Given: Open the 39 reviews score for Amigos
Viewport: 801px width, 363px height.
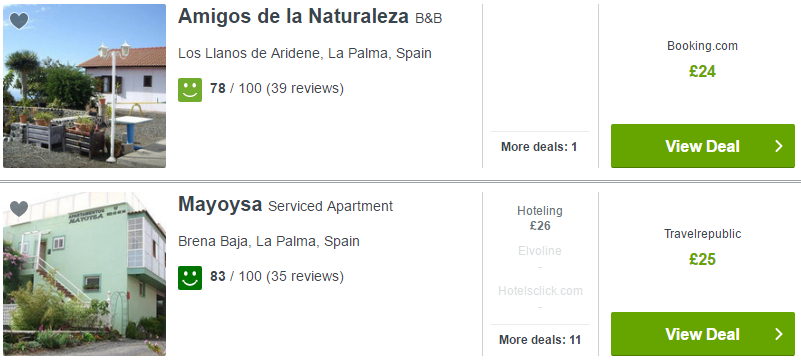Looking at the screenshot, I should pos(277,88).
